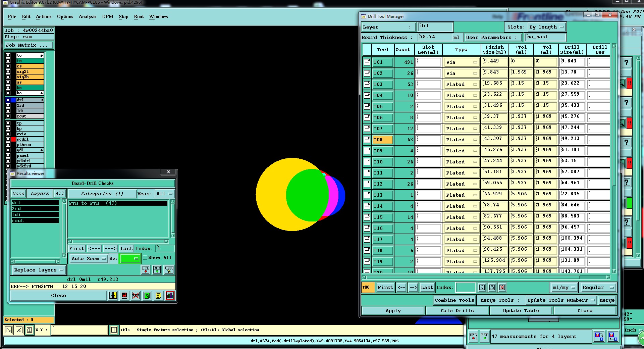Toggle the 'cvia' layer checkbox

coord(8,134)
